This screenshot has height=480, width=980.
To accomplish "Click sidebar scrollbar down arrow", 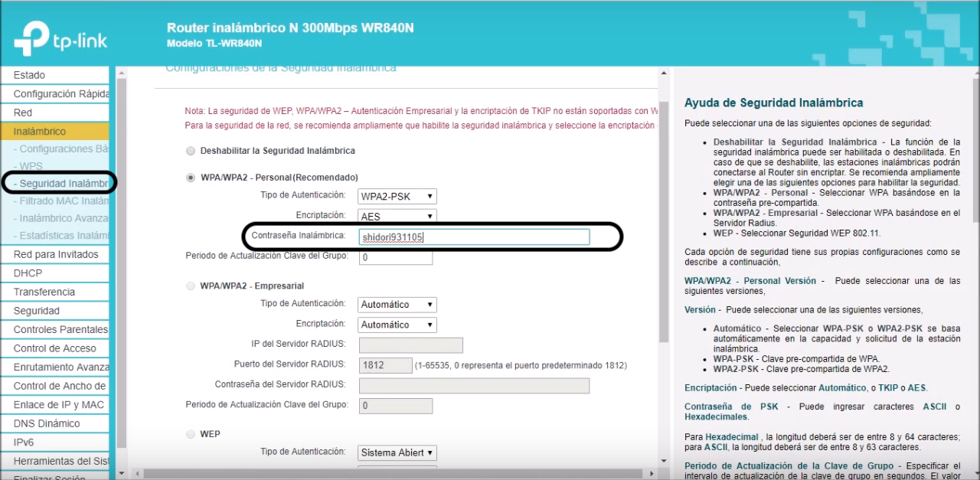I will (x=121, y=463).
